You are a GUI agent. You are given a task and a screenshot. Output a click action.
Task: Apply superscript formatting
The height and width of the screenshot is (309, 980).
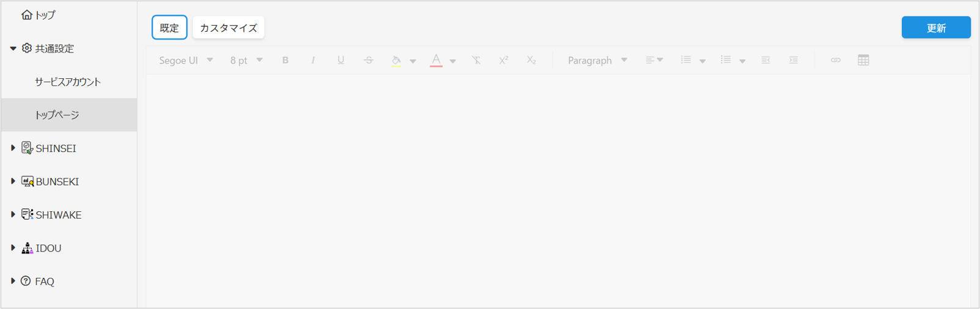point(503,60)
